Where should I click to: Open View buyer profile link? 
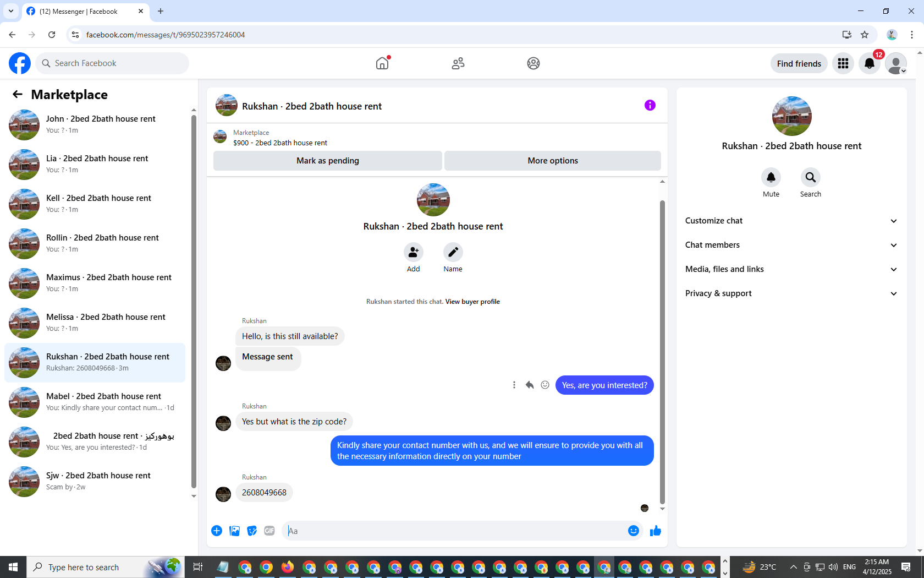[x=472, y=302]
